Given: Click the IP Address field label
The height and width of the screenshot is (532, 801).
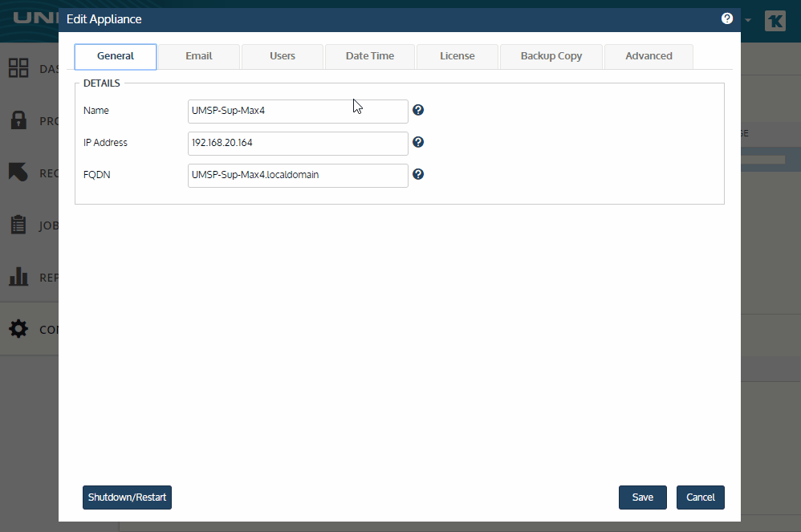Looking at the screenshot, I should coord(105,143).
